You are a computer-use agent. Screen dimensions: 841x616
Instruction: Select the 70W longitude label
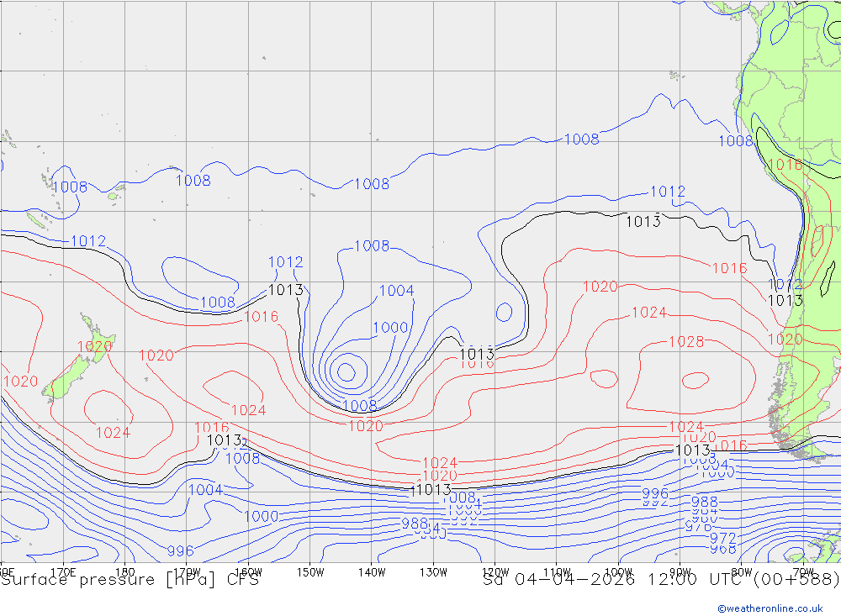click(x=803, y=572)
